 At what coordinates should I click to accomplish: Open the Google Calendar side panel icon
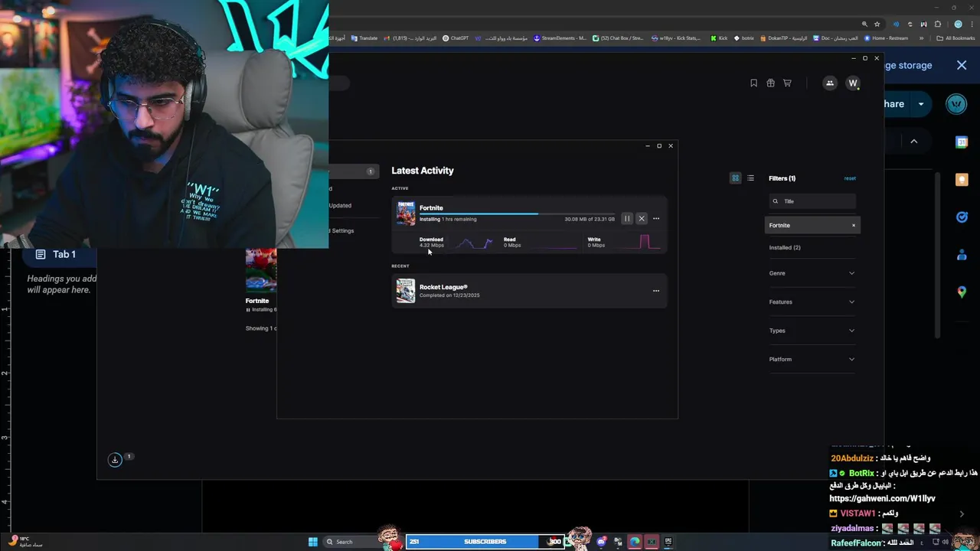coord(962,142)
